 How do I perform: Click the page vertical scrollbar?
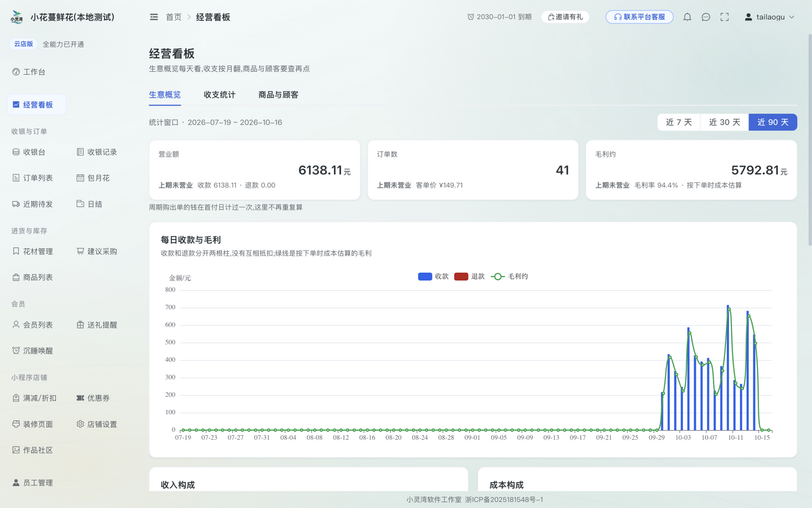810,140
